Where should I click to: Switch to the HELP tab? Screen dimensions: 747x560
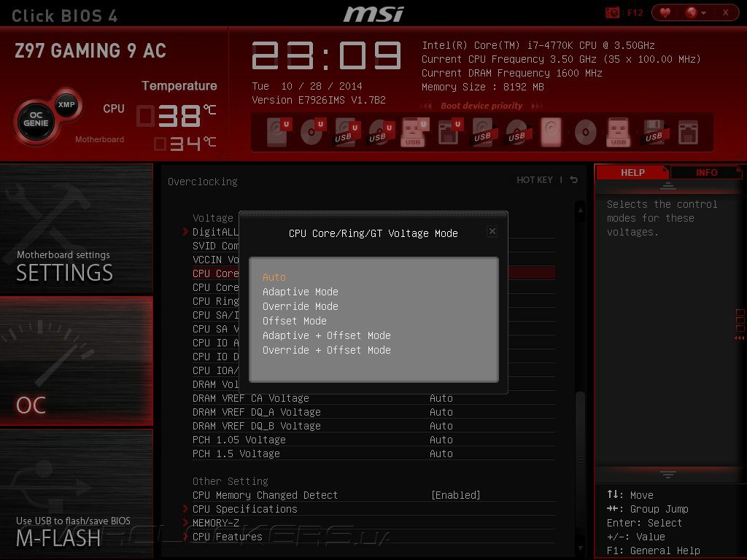(632, 172)
